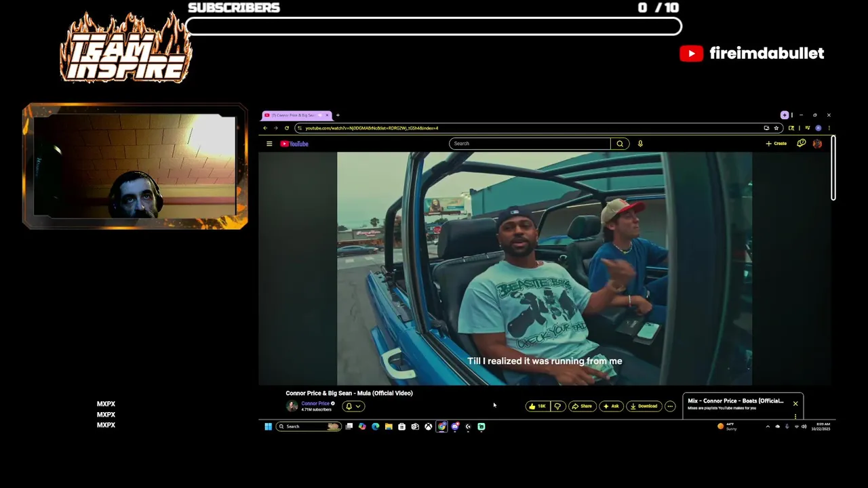868x488 pixels.
Task: Click the video title Mula (Official Video)
Action: pyautogui.click(x=349, y=393)
